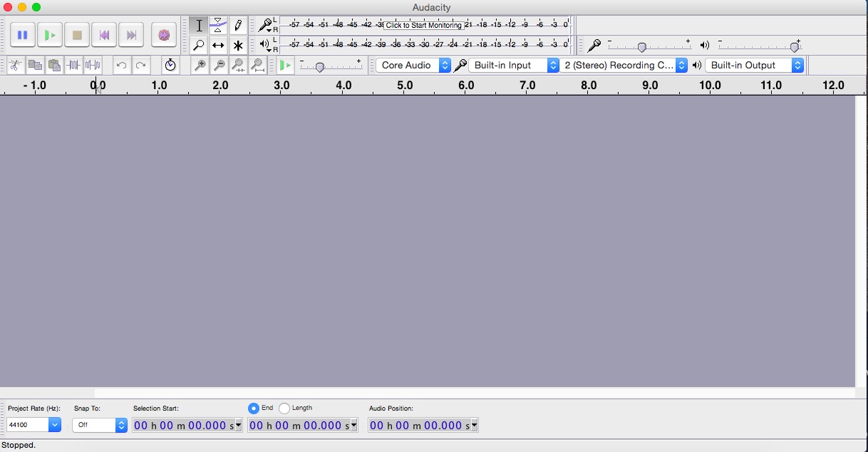Viewport: 868px width, 452px height.
Task: Click the Cut (scissors) edit icon
Action: point(15,65)
